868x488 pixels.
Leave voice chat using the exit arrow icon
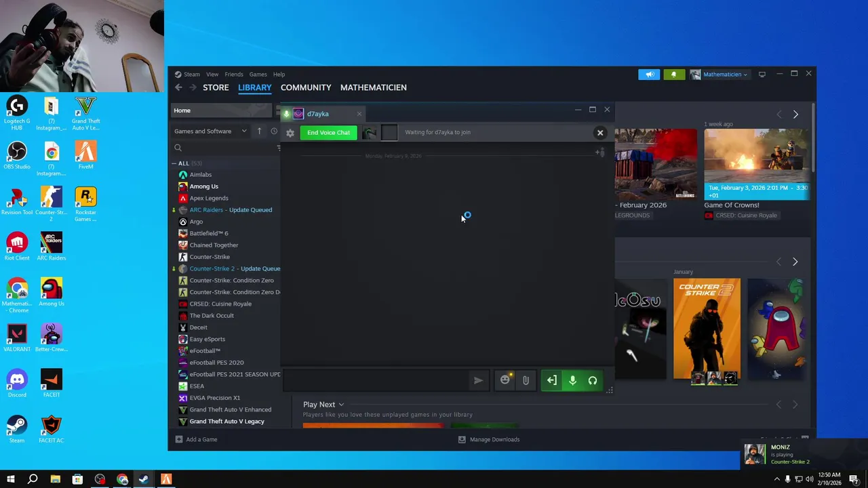tap(552, 381)
